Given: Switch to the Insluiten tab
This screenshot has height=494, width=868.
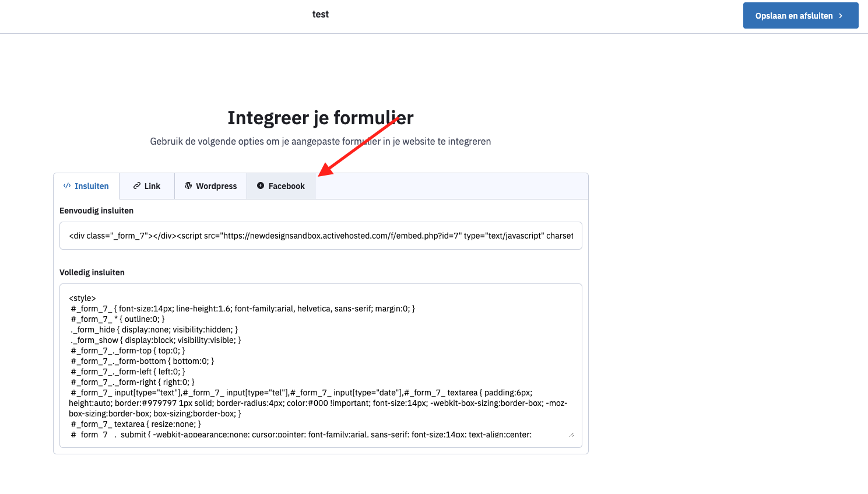Looking at the screenshot, I should coord(86,186).
